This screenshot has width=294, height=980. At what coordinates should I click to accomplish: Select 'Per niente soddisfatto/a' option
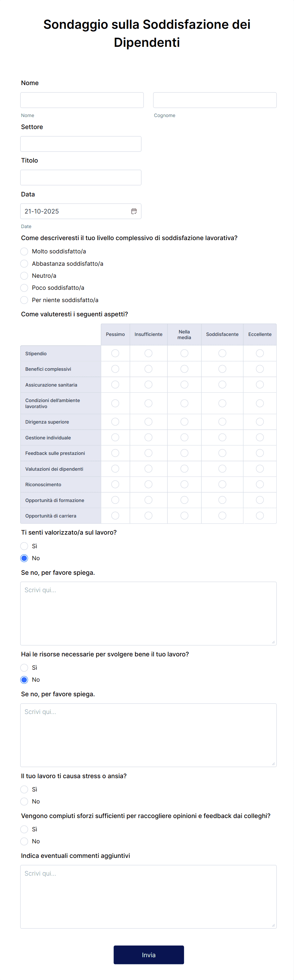(24, 300)
